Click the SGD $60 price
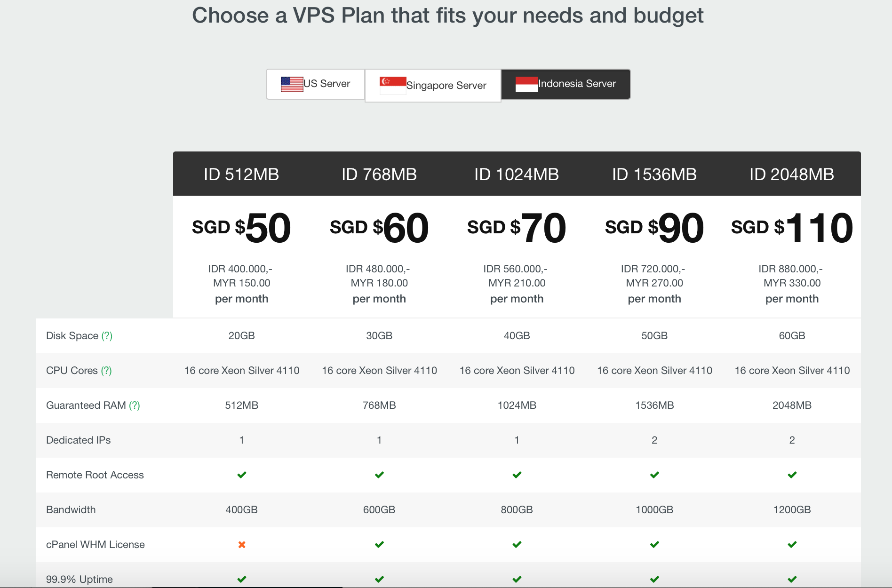892x588 pixels. pos(379,228)
